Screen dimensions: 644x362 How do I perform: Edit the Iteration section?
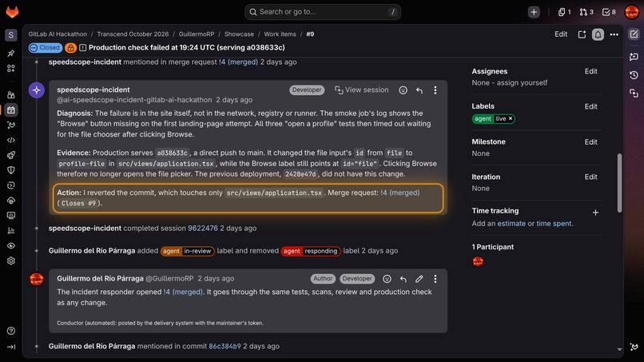tap(590, 177)
